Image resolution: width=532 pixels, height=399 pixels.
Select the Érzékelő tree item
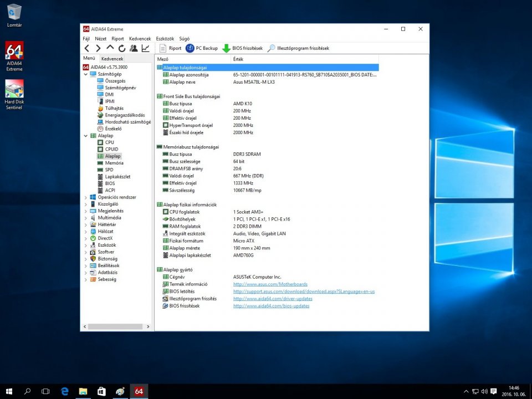(113, 129)
